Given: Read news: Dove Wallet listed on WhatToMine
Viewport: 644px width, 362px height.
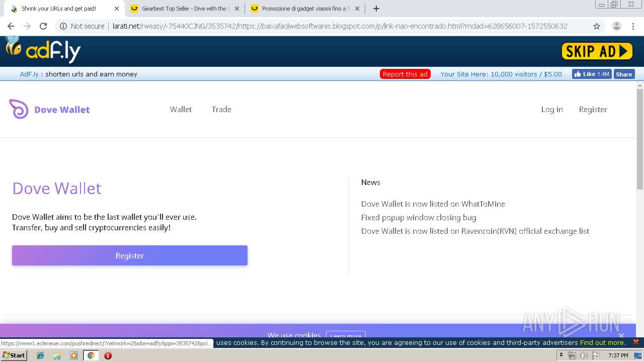Looking at the screenshot, I should point(433,204).
